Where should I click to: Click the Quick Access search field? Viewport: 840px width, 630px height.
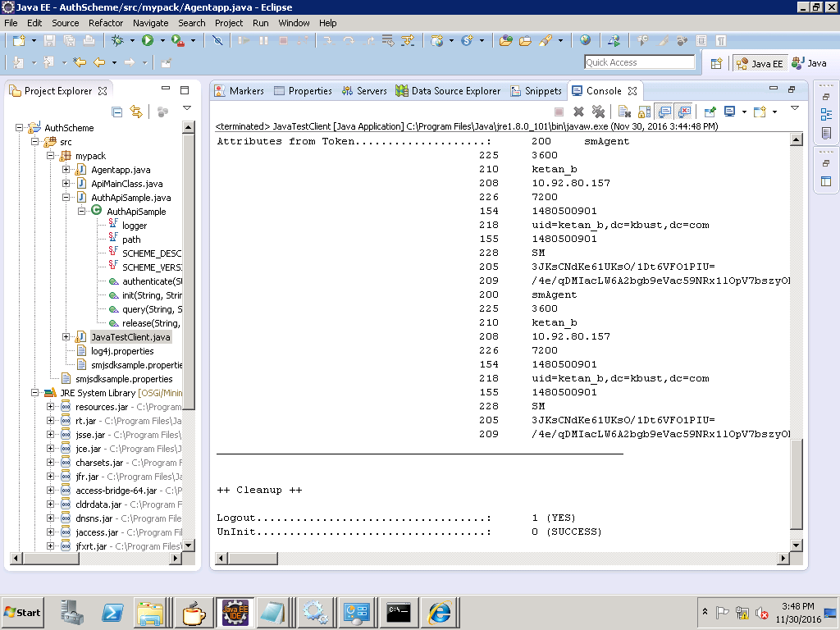pyautogui.click(x=638, y=62)
